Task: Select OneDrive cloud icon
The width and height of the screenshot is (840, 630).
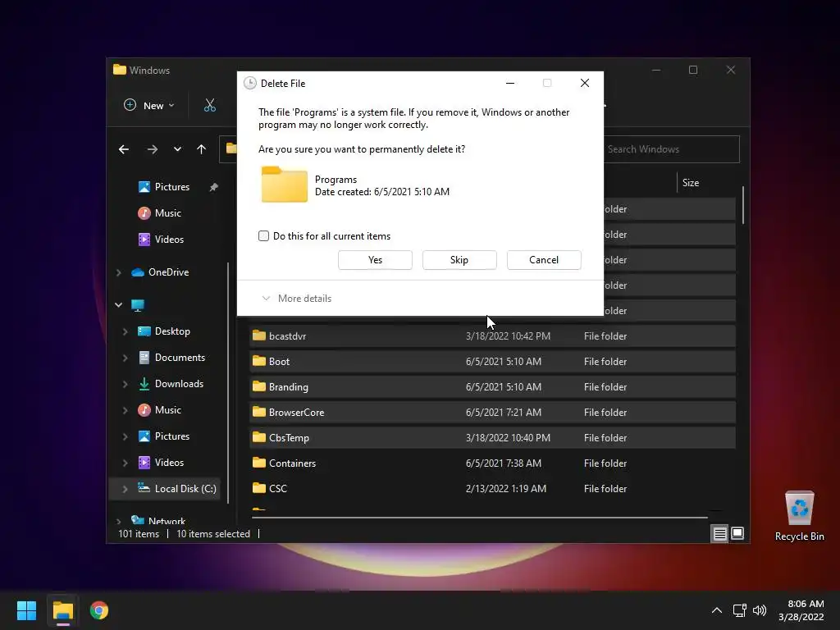Action: pos(138,272)
